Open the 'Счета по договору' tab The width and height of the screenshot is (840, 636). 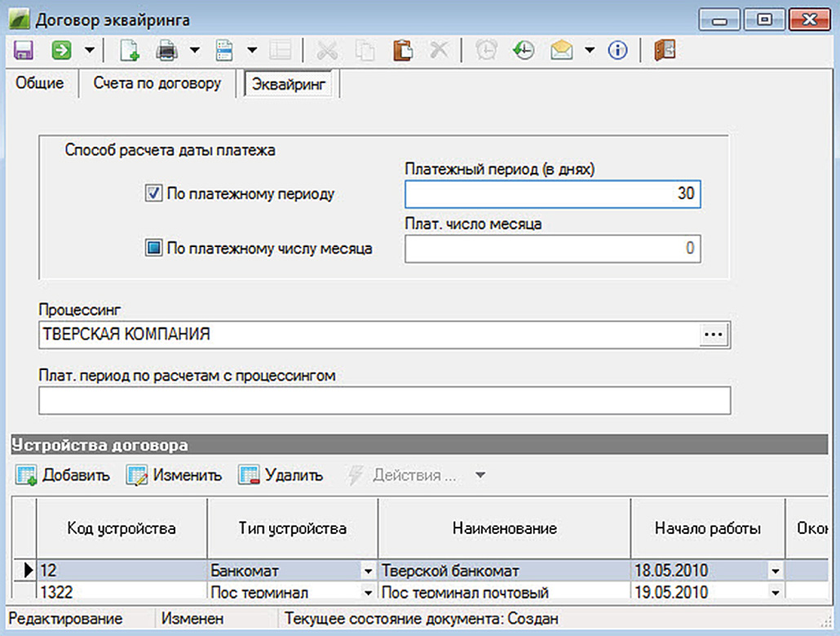157,84
